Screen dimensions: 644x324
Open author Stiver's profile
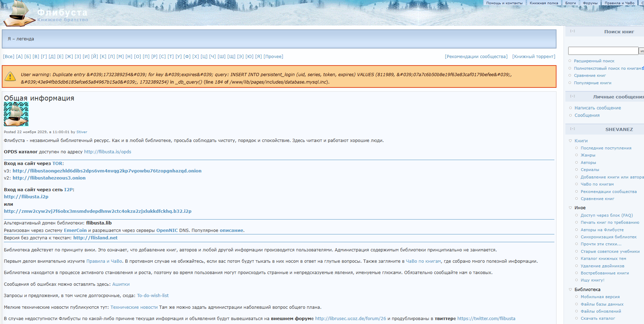pyautogui.click(x=82, y=132)
